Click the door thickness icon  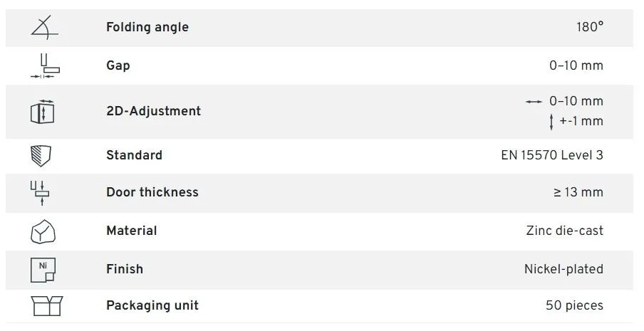click(x=42, y=192)
